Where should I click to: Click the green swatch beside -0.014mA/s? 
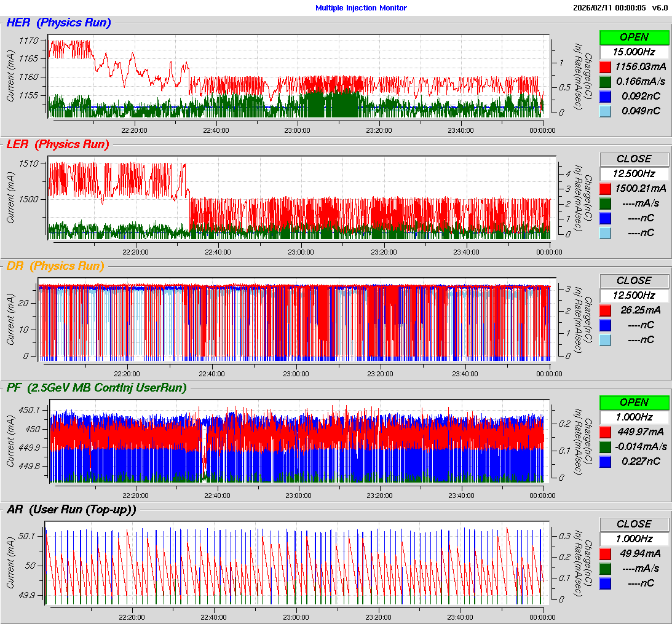tap(605, 446)
